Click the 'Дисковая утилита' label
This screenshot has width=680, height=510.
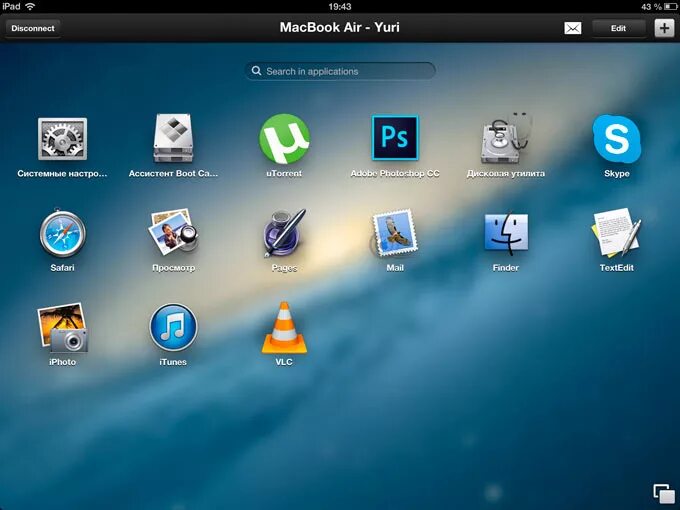click(506, 173)
